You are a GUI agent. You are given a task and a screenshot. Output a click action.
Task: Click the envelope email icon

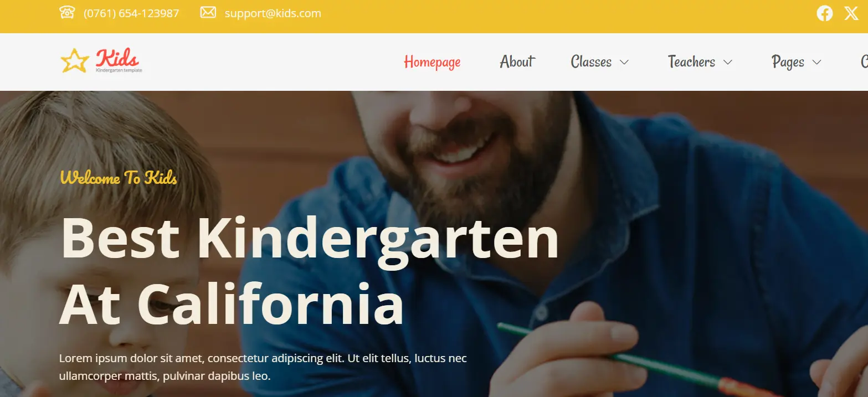(x=208, y=12)
